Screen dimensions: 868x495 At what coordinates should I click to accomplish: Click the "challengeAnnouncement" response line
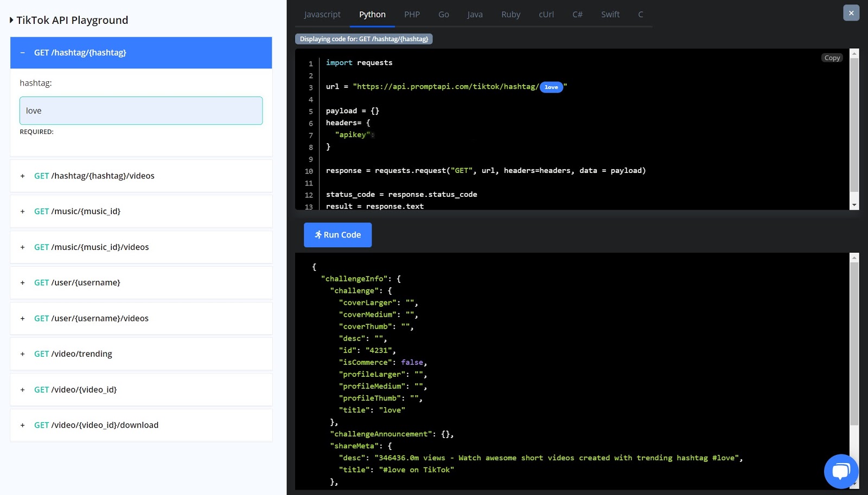(392, 434)
